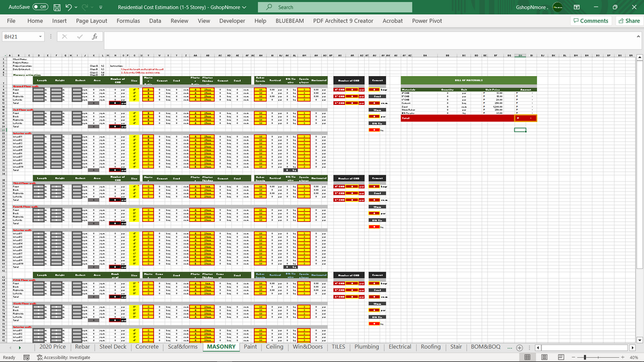Screen dimensions: 644x362
Task: Open the Steel Deck sheet
Action: pos(113,347)
